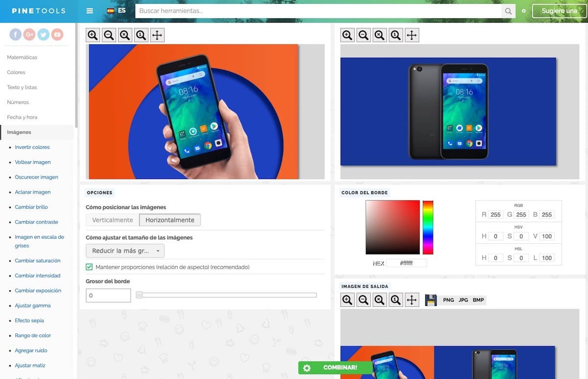Open the hamburger menu in header
The width and height of the screenshot is (588, 379).
(x=89, y=11)
